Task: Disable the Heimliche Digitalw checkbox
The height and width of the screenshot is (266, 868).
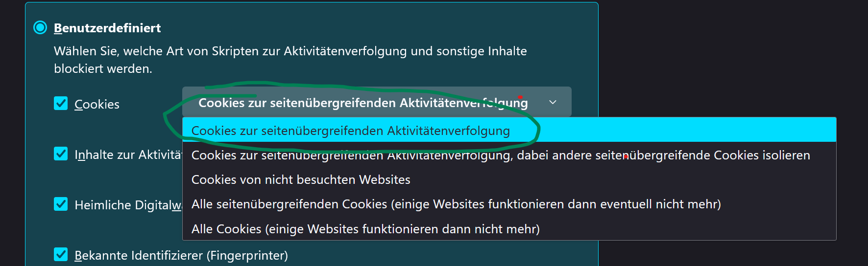Action: tap(61, 204)
